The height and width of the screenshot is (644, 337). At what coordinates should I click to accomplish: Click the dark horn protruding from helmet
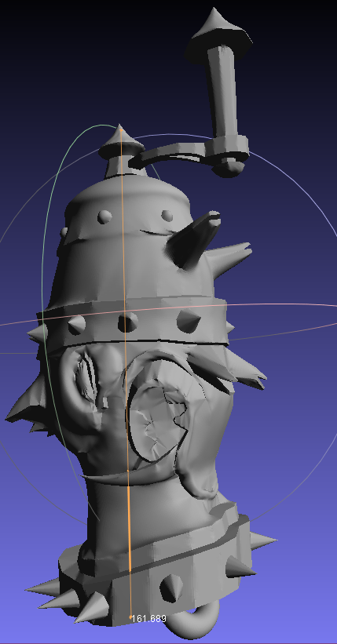click(193, 239)
